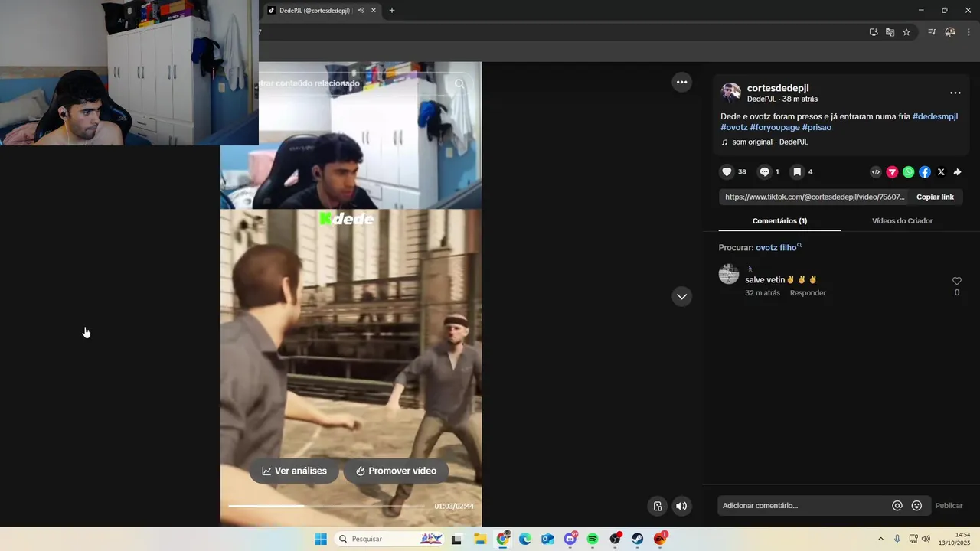Open the commenter's profile picture

(729, 274)
